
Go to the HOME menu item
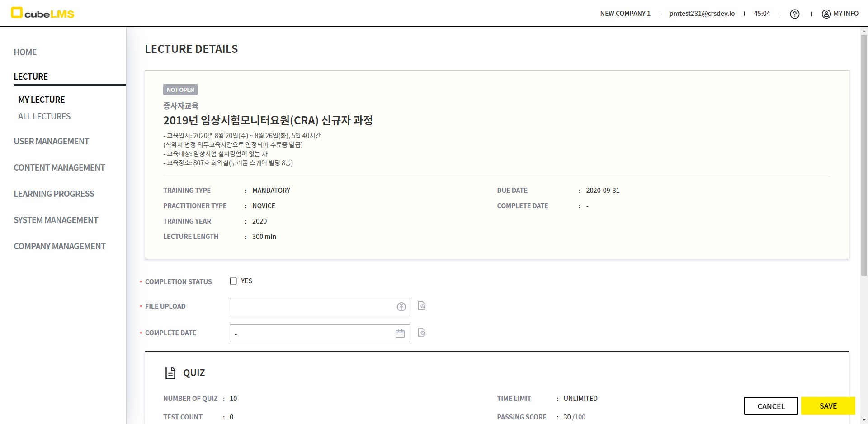tap(25, 52)
